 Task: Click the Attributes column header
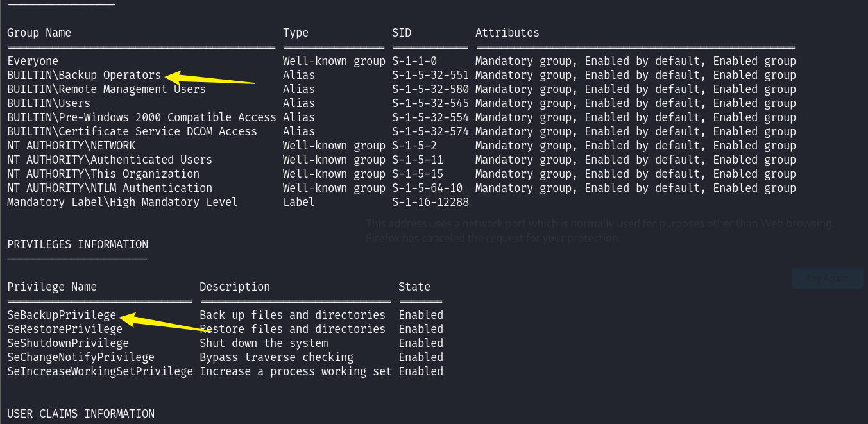click(x=507, y=33)
